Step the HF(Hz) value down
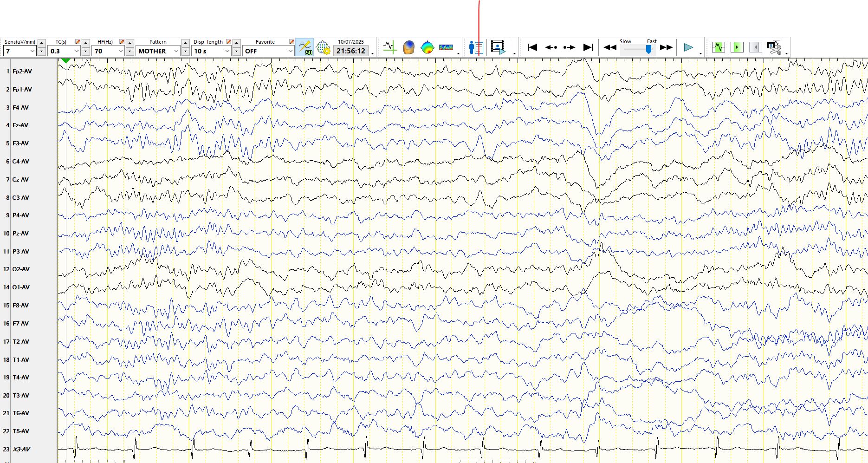Screen dimensions: 868x463 [130, 51]
